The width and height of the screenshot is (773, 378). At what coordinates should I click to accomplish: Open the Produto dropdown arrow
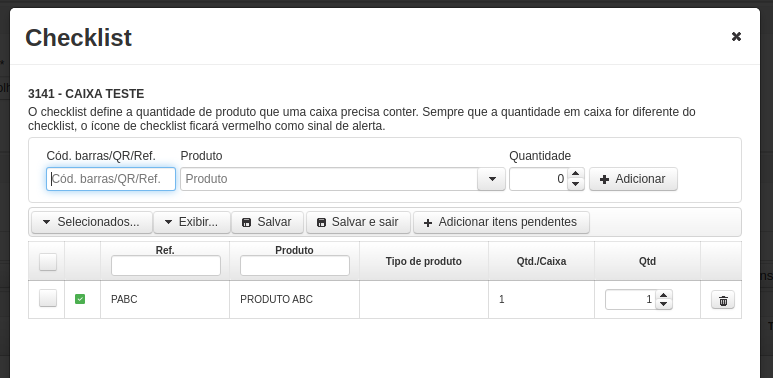pos(492,179)
